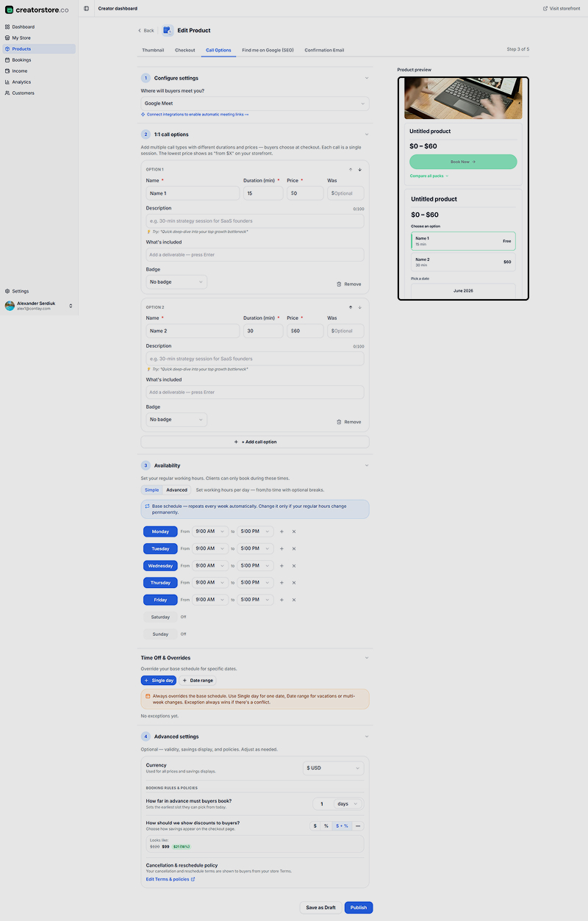The height and width of the screenshot is (921, 588).
Task: Add Single day override
Action: point(159,681)
